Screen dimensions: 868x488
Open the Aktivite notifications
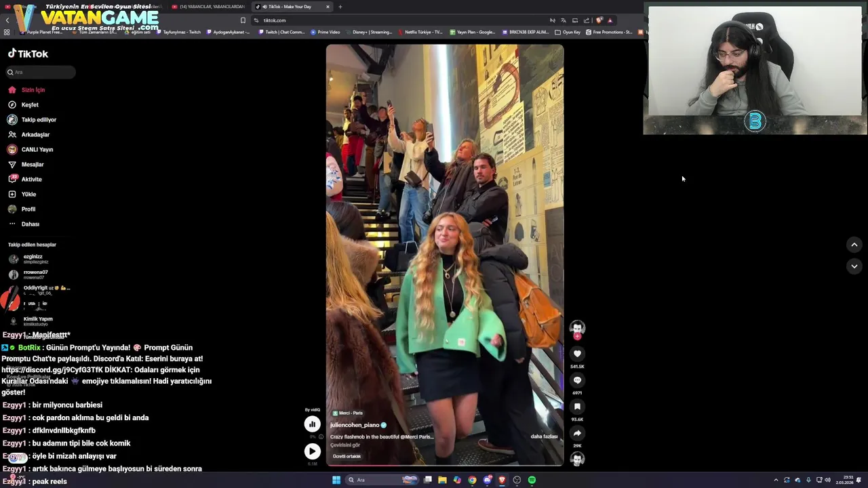pos(25,179)
